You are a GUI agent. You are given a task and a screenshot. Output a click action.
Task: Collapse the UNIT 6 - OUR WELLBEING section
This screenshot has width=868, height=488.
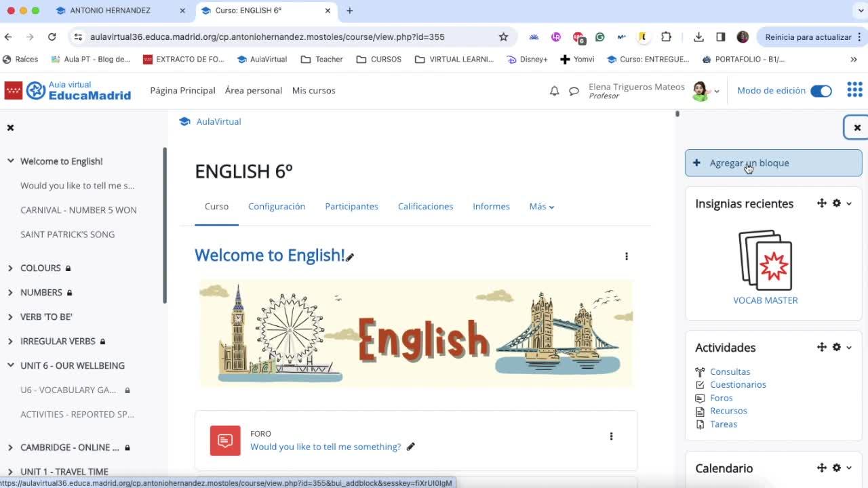[10, 365]
